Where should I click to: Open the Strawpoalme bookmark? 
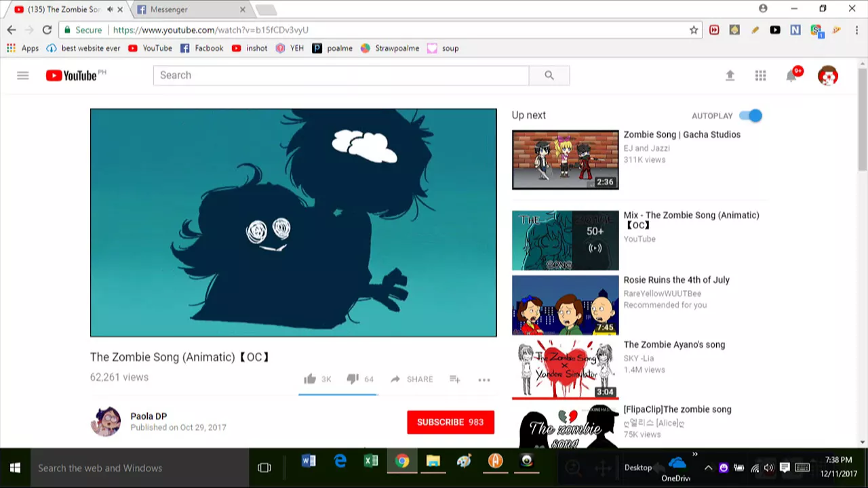(390, 48)
